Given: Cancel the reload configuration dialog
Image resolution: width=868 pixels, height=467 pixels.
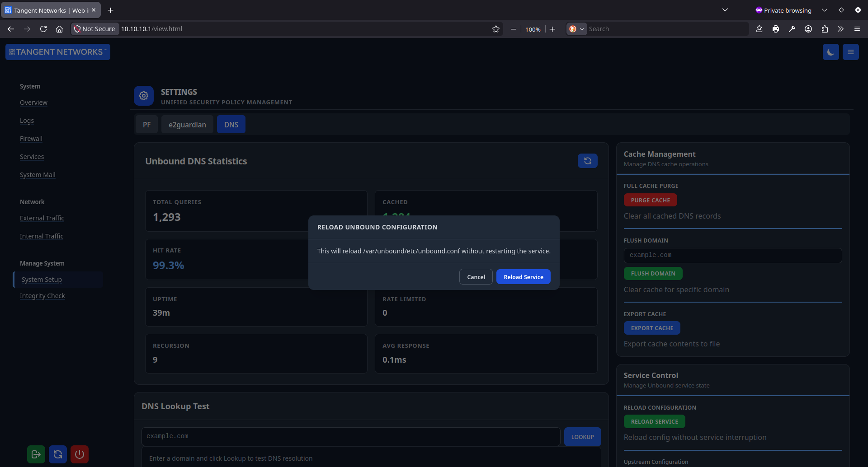Looking at the screenshot, I should (x=475, y=276).
